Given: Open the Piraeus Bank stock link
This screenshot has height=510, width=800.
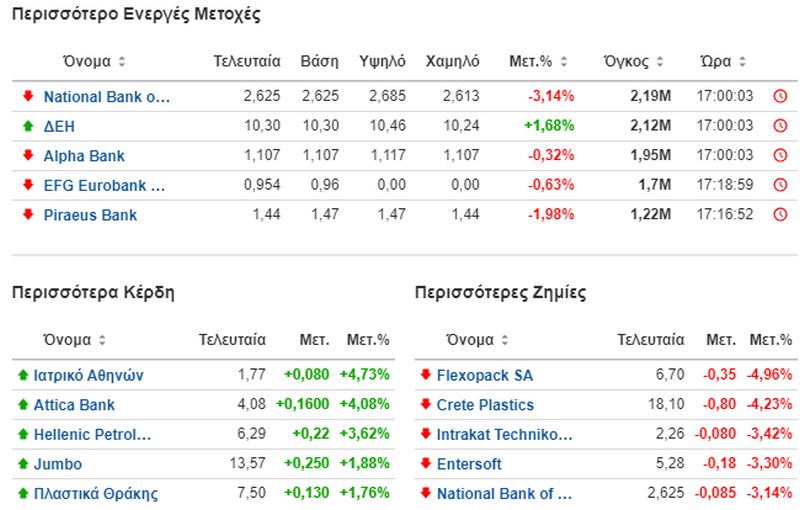Looking at the screenshot, I should coord(90,215).
